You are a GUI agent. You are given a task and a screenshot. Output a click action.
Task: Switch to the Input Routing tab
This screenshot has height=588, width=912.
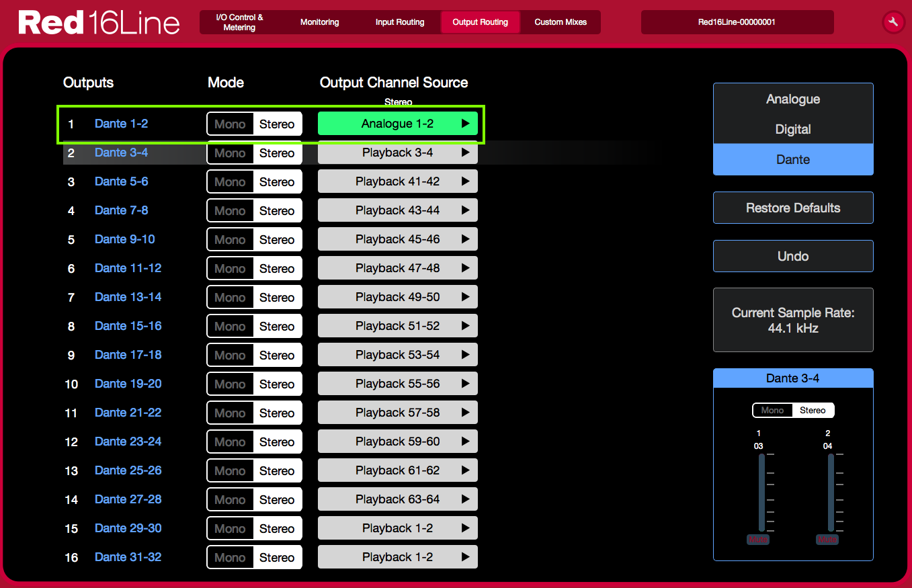pos(400,22)
